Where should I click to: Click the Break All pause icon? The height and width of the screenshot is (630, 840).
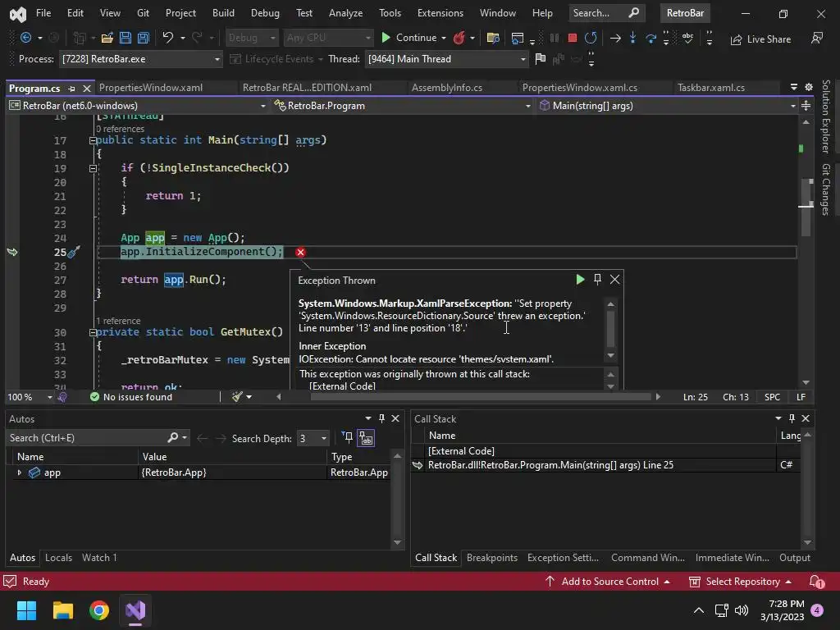(x=555, y=38)
